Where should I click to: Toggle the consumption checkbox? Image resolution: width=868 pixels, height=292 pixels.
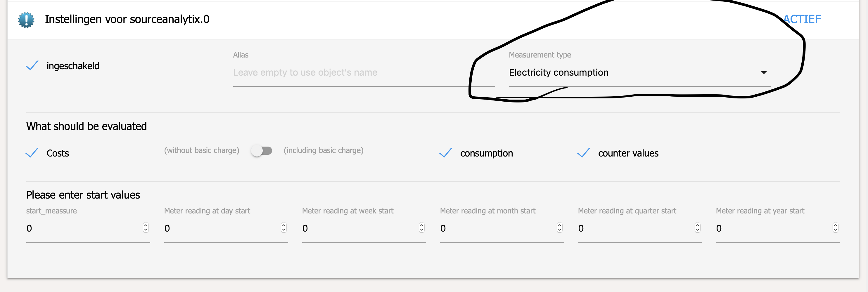click(445, 153)
